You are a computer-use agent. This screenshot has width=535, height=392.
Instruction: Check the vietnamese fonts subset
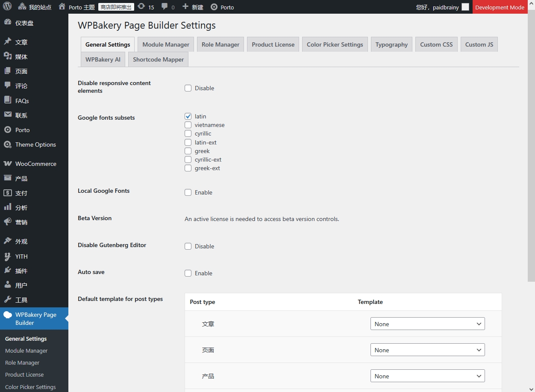(188, 125)
